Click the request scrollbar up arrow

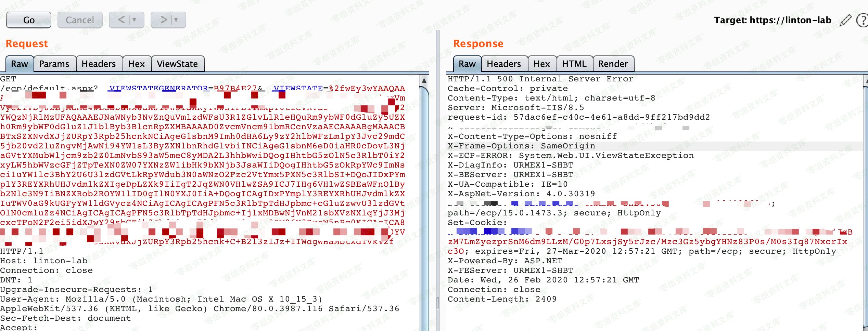[424, 81]
